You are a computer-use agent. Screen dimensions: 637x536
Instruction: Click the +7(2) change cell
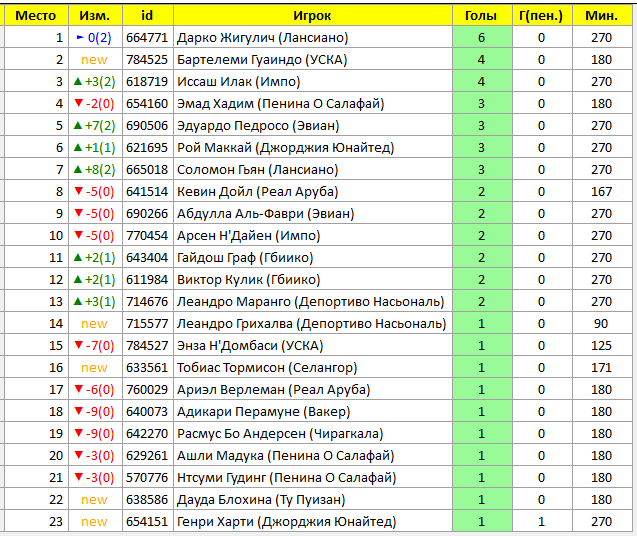(95, 126)
